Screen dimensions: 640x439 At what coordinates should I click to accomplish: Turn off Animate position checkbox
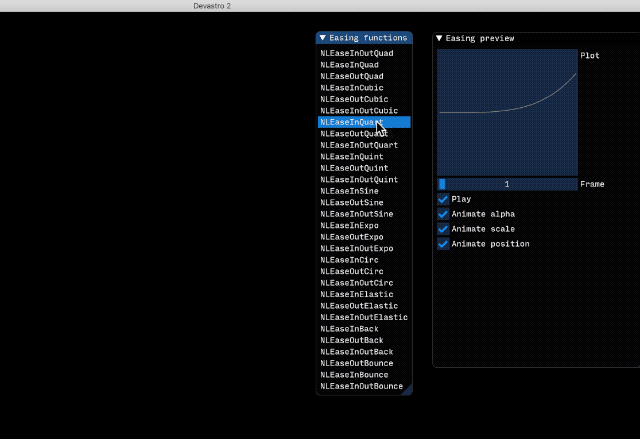(x=443, y=244)
